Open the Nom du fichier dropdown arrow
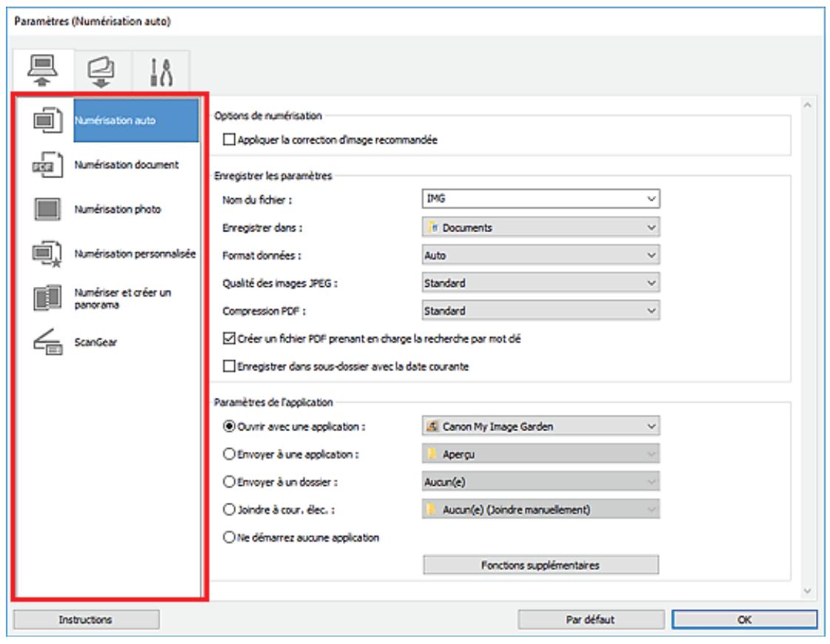 tap(652, 199)
